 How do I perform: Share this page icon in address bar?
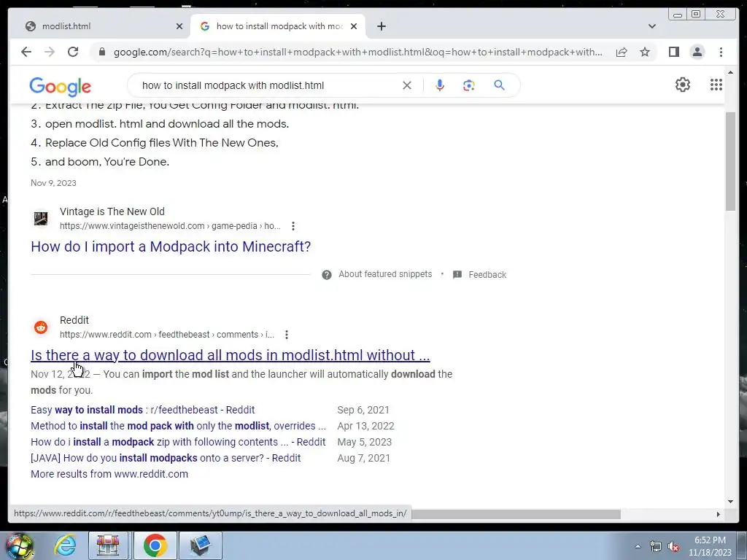(x=622, y=52)
